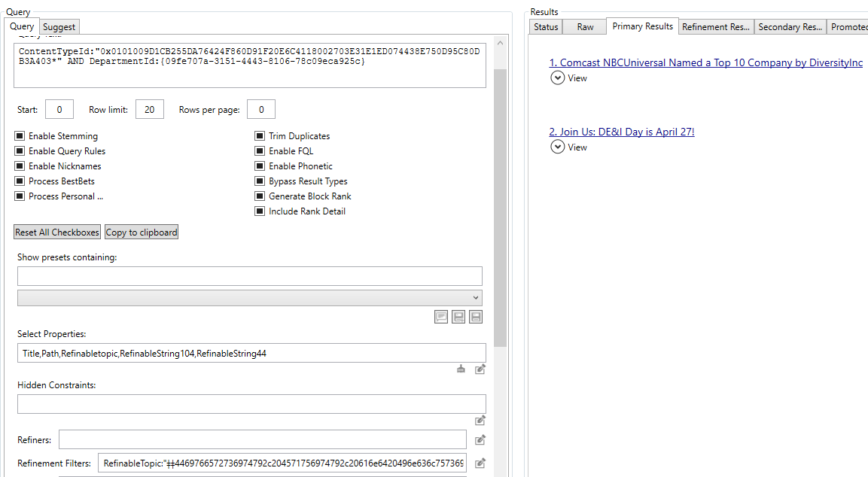Click Copy to clipboard

[x=141, y=232]
